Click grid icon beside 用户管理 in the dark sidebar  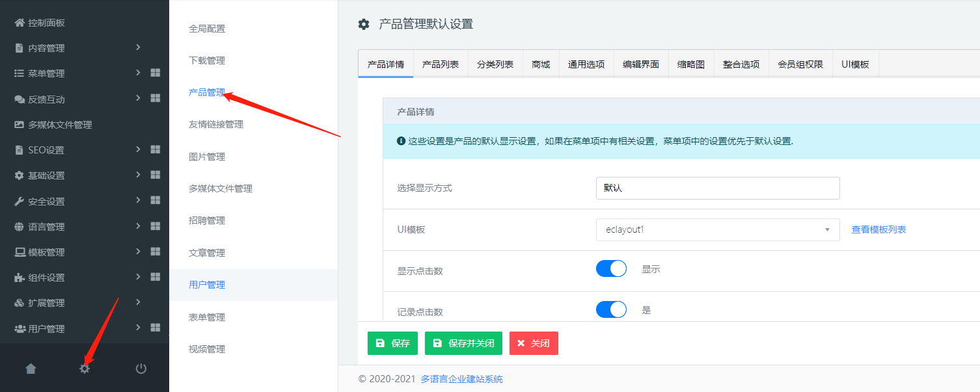coord(155,328)
